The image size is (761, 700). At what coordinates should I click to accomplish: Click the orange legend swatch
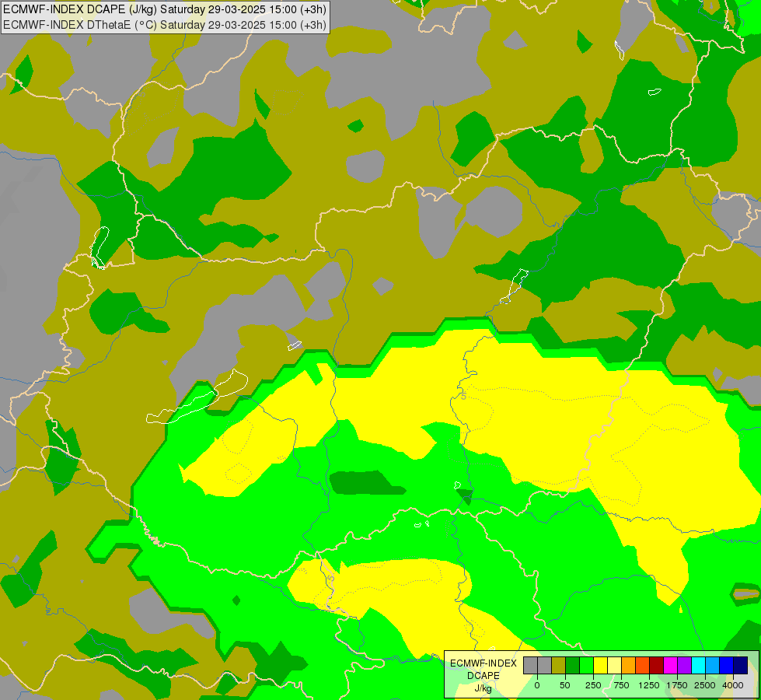(x=629, y=666)
